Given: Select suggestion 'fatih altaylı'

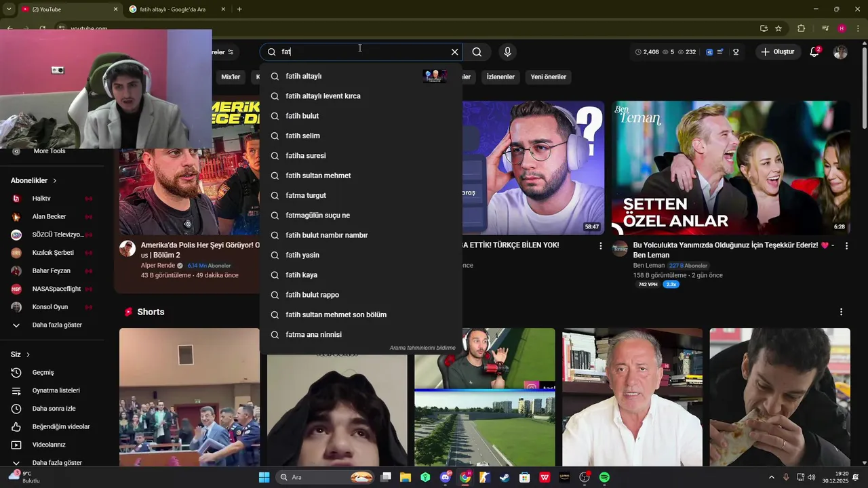Looking at the screenshot, I should pos(361,76).
